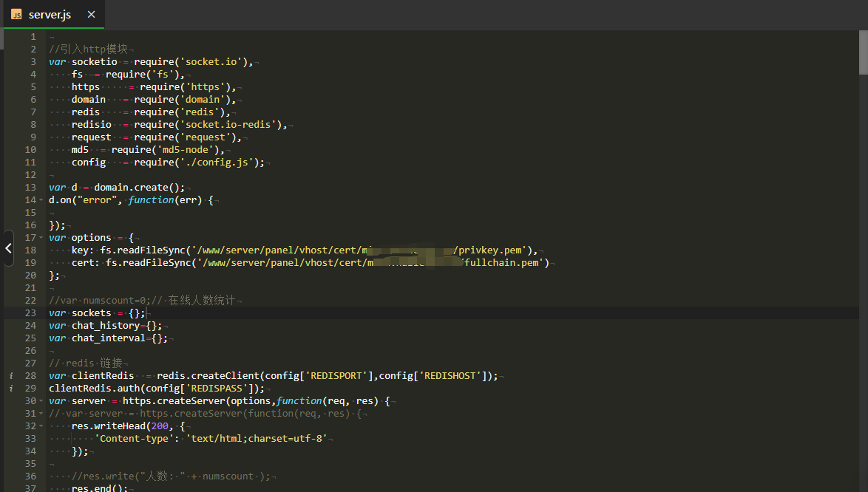Viewport: 868px width, 492px height.
Task: Click the 'REDISPASS' string
Action: 217,389
